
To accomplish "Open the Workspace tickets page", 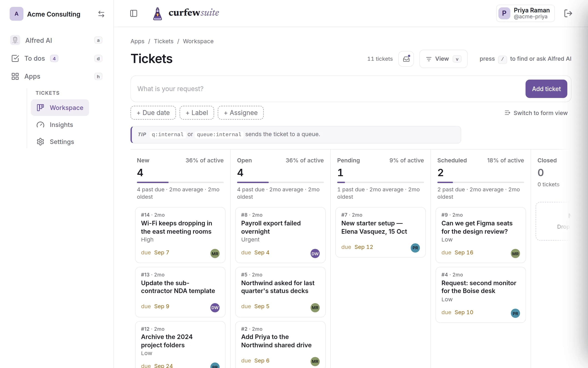I will tap(60, 108).
